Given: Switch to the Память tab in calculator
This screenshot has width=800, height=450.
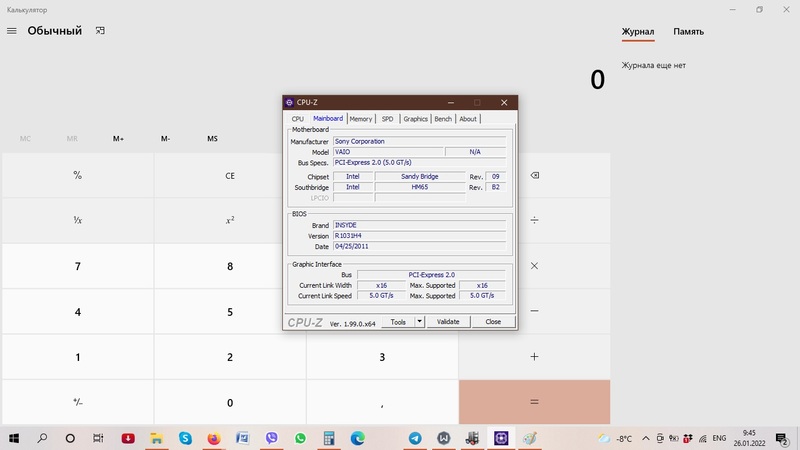Looking at the screenshot, I should 688,31.
